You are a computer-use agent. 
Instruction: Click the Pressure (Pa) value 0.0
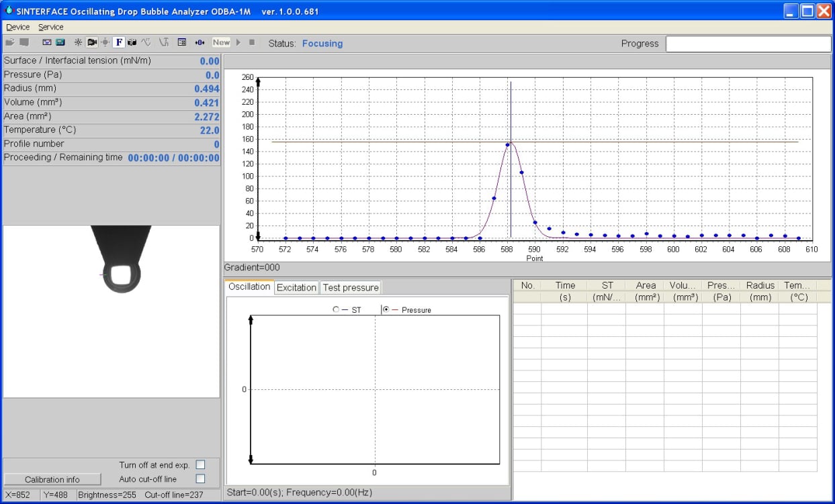tap(212, 75)
